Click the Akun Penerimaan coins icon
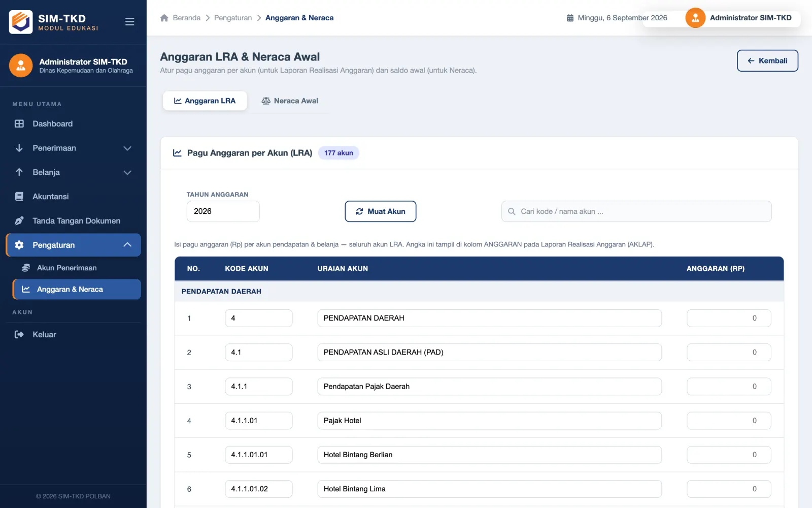This screenshot has height=508, width=812. [x=26, y=268]
